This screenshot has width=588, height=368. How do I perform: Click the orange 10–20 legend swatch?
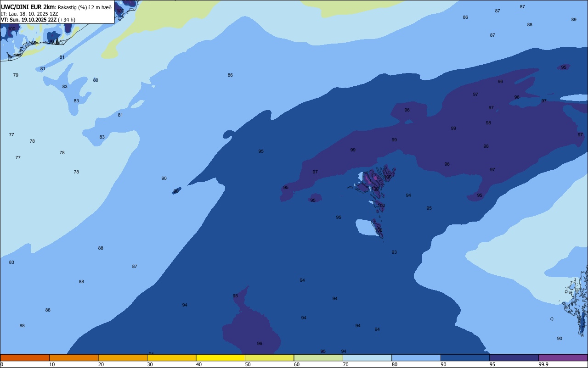pyautogui.click(x=73, y=357)
